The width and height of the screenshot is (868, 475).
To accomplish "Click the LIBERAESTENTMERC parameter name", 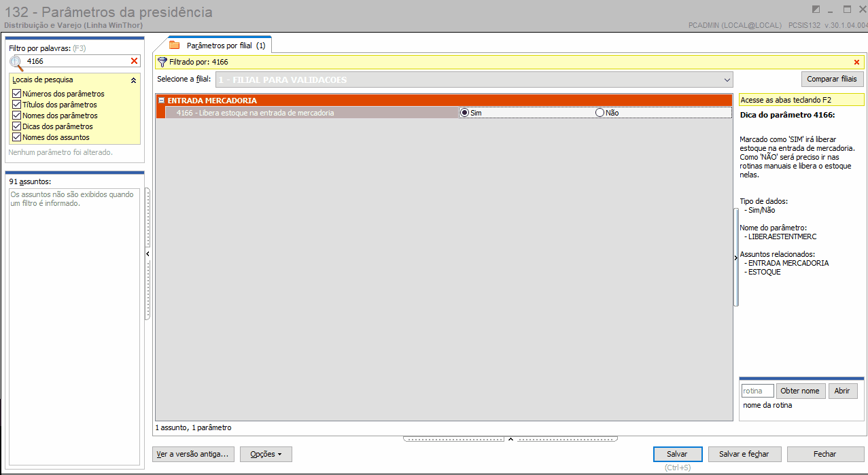I will 782,236.
